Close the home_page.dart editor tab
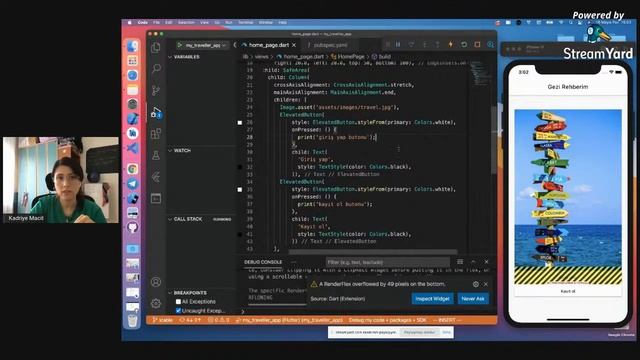The height and width of the screenshot is (360, 640). tap(294, 45)
